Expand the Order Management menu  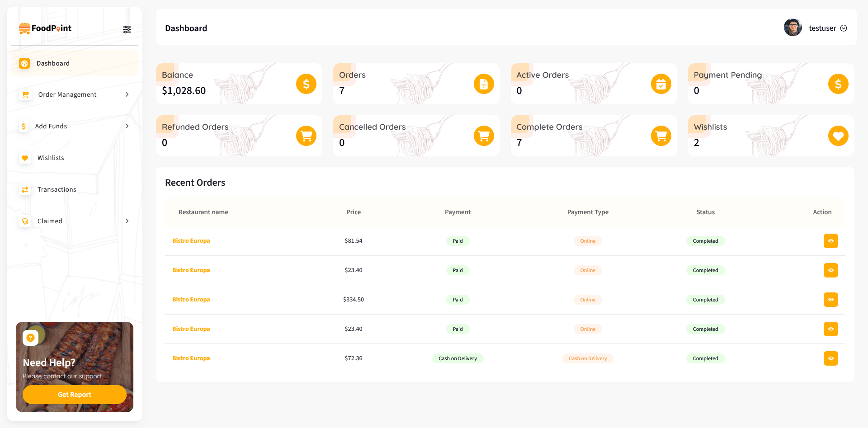pos(127,94)
